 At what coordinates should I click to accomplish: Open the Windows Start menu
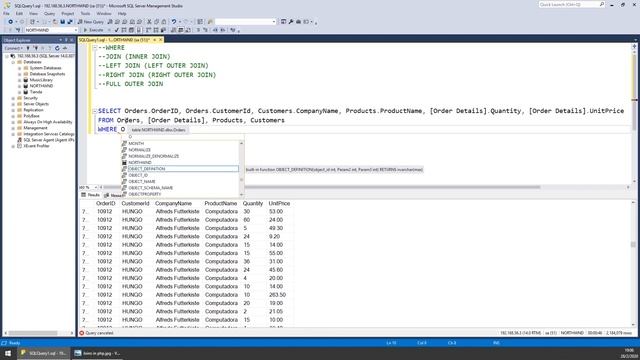[x=8, y=353]
